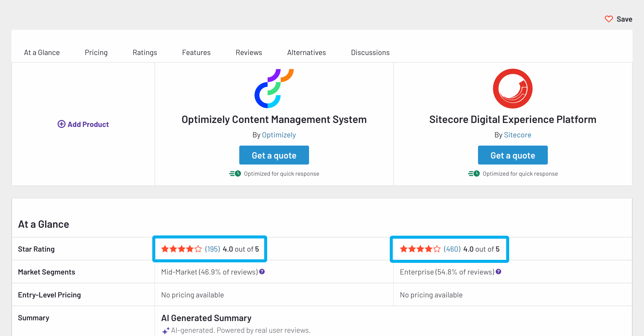Click the Save heart icon

[609, 19]
